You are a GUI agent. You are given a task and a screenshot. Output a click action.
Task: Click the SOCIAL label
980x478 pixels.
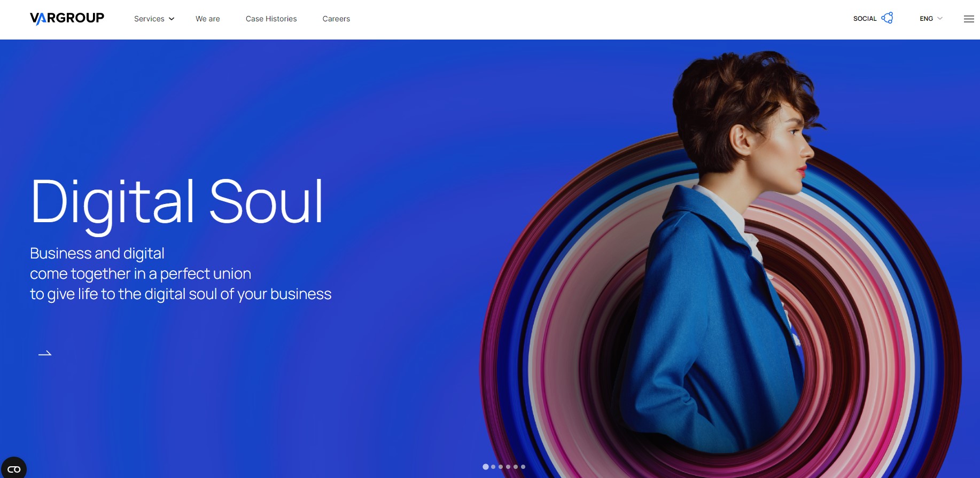click(865, 19)
